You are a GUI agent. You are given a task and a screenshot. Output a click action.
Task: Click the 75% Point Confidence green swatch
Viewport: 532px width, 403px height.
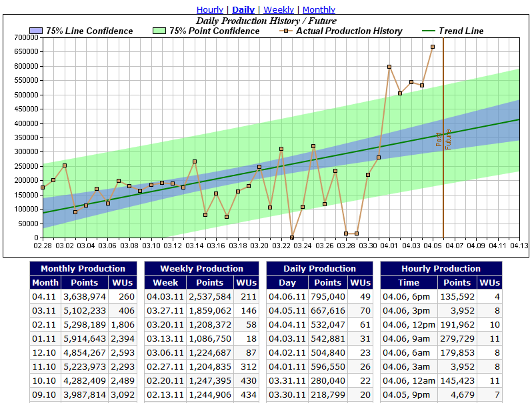[x=159, y=31]
